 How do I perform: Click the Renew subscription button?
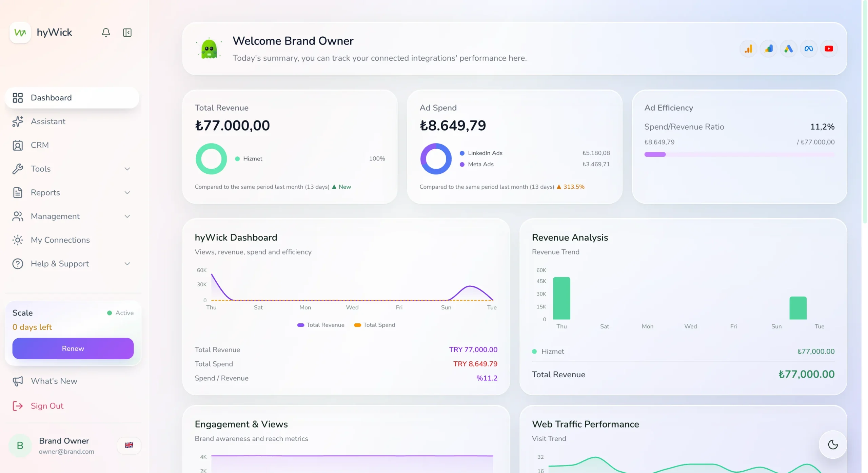coord(73,348)
